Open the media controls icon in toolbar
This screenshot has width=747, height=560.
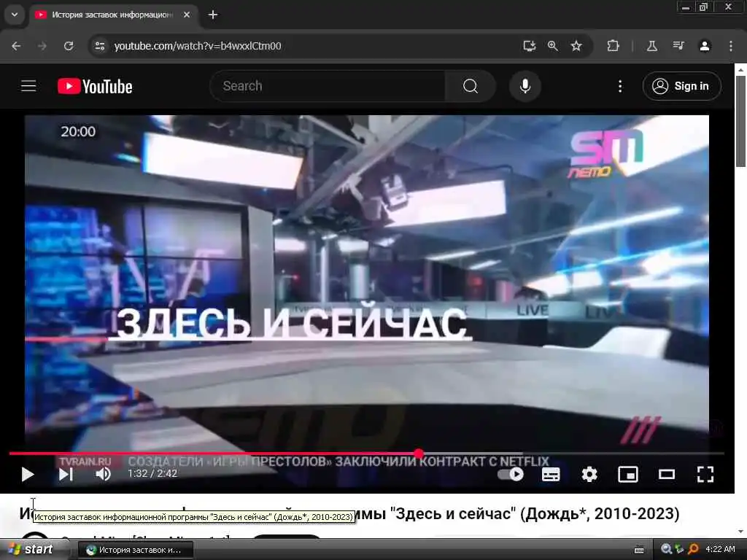pos(678,46)
